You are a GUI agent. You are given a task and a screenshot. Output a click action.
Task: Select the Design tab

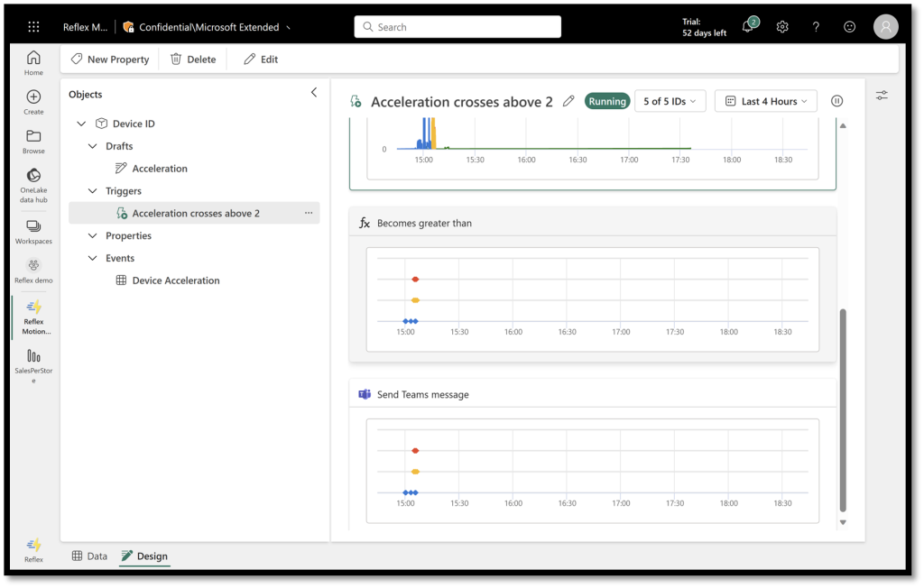tap(144, 556)
